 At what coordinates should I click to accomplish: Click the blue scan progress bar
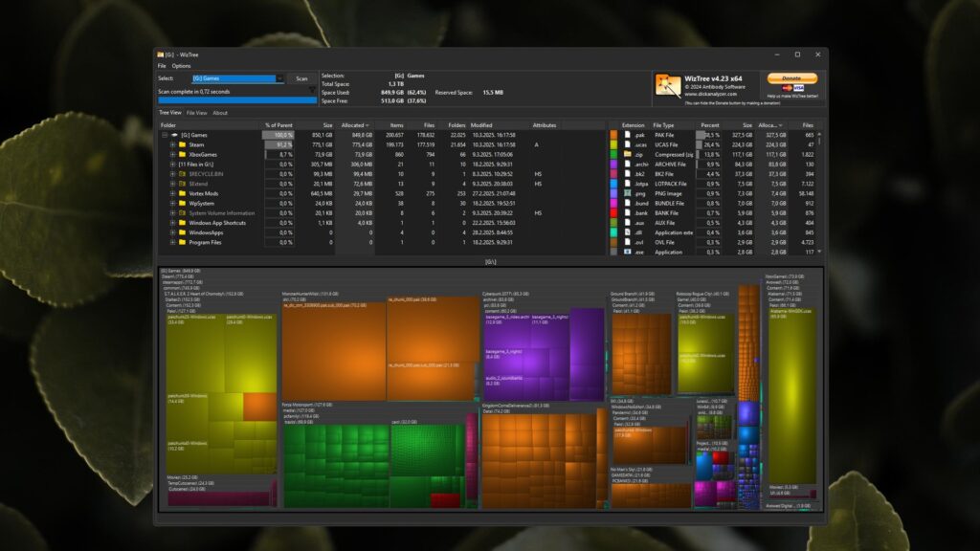coord(237,99)
